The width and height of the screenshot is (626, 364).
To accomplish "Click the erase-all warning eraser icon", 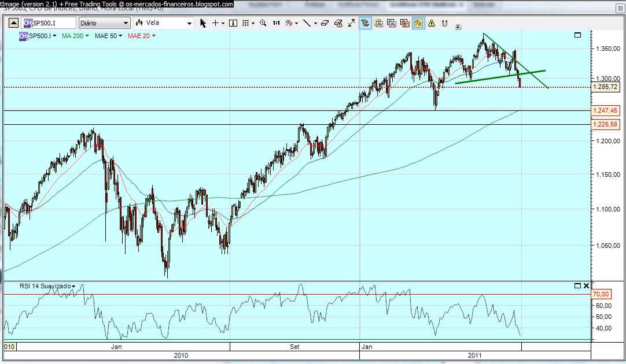I will [x=338, y=23].
